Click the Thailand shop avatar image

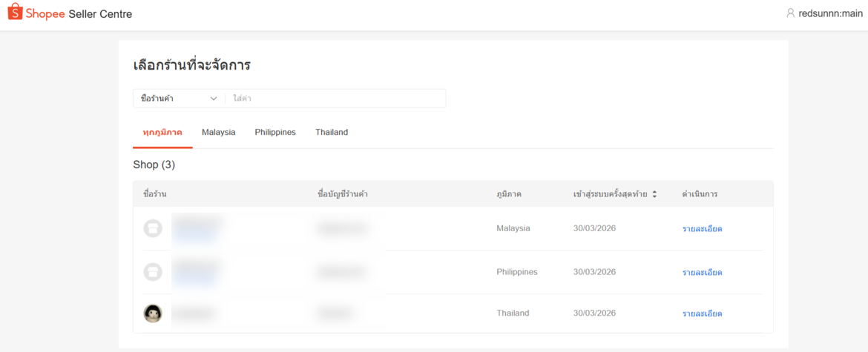pos(153,313)
